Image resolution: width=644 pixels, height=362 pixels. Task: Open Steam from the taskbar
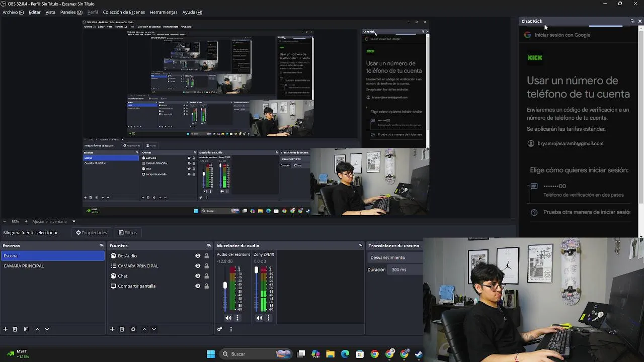(418, 354)
